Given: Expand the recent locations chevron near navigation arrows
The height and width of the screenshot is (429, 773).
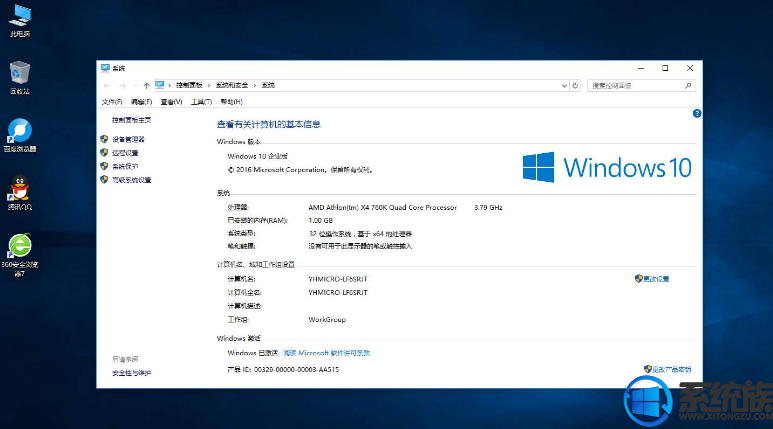Looking at the screenshot, I should pos(134,86).
